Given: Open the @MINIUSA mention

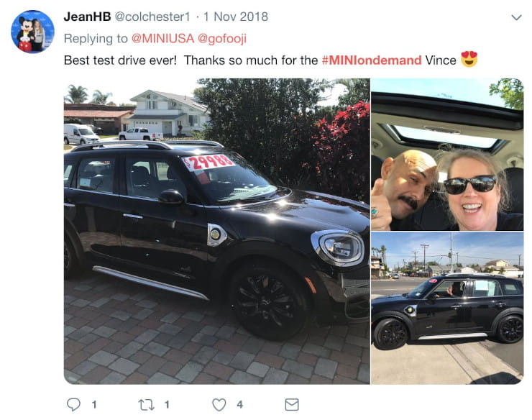Looking at the screenshot, I should [162, 38].
